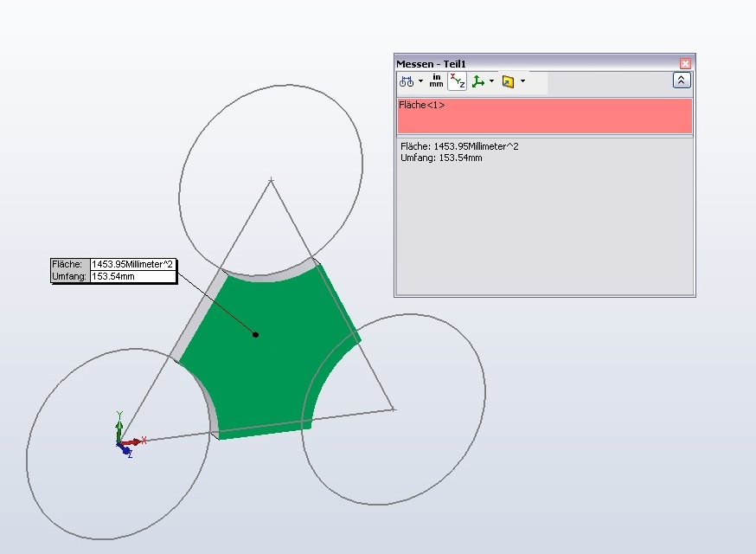This screenshot has height=554, width=756.
Task: Click the right triangle vertex point
Action: pos(394,409)
